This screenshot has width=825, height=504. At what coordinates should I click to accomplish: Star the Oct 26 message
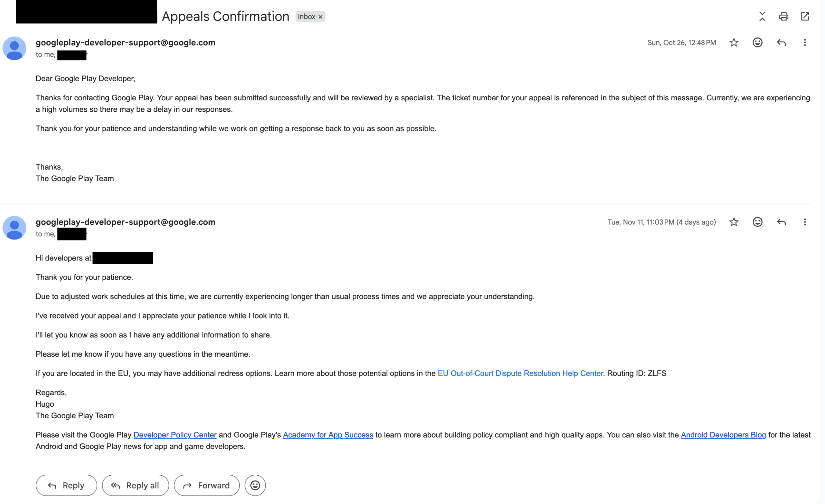click(x=734, y=42)
